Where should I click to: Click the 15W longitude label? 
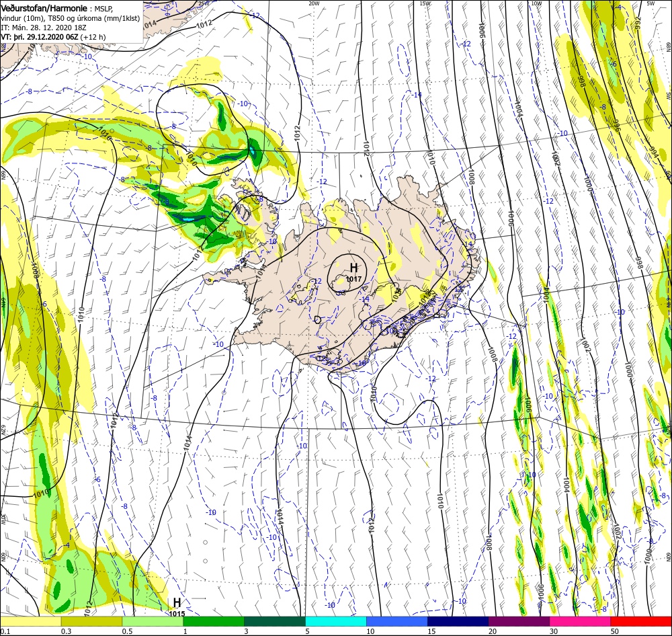click(x=425, y=3)
